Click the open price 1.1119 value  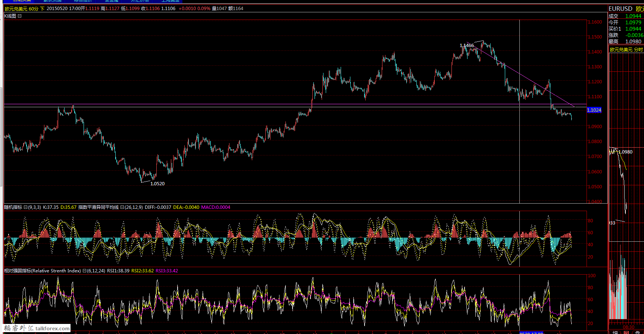(x=92, y=9)
